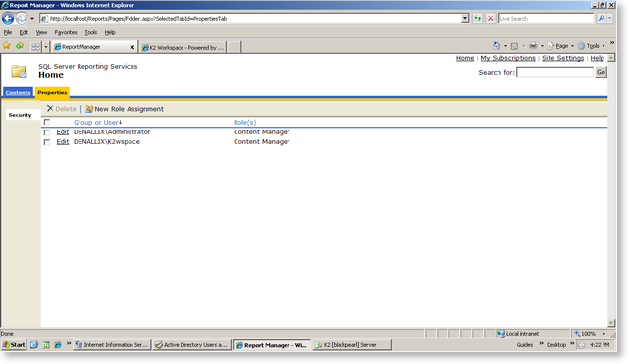
Task: Open the Tools menu in menu bar
Action: pos(91,33)
